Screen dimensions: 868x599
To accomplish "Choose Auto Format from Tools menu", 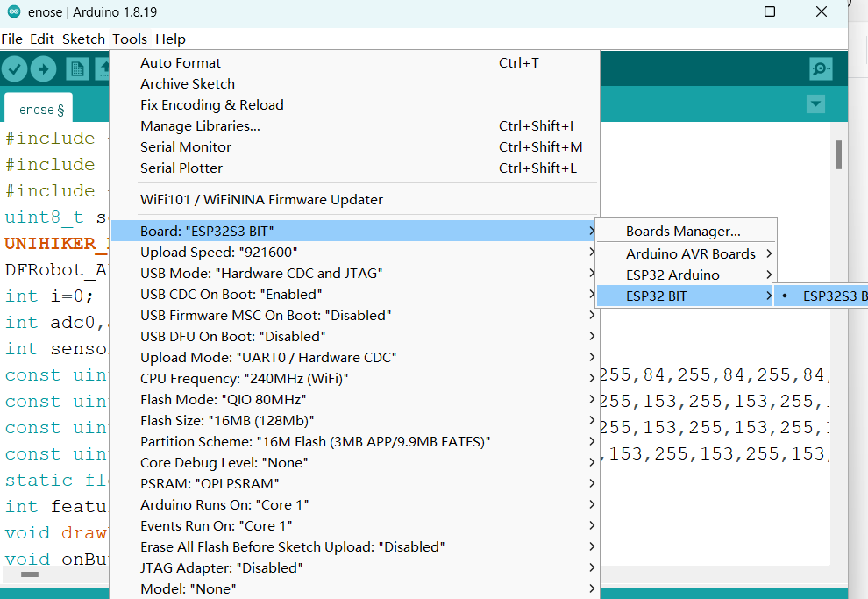I will pos(355,62).
